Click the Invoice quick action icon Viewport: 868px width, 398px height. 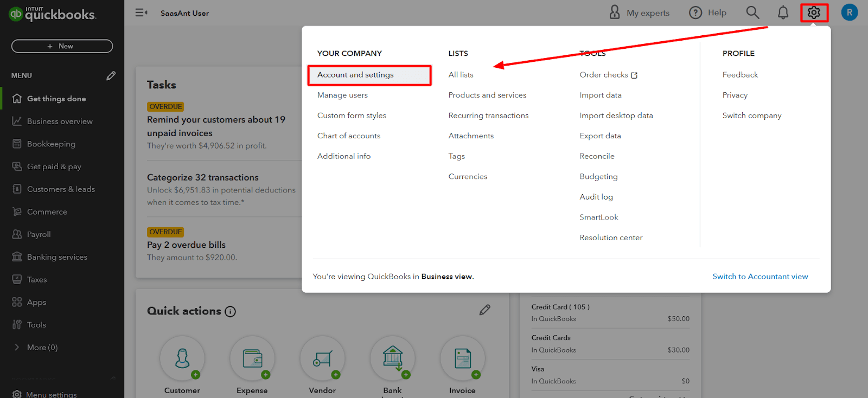[463, 358]
